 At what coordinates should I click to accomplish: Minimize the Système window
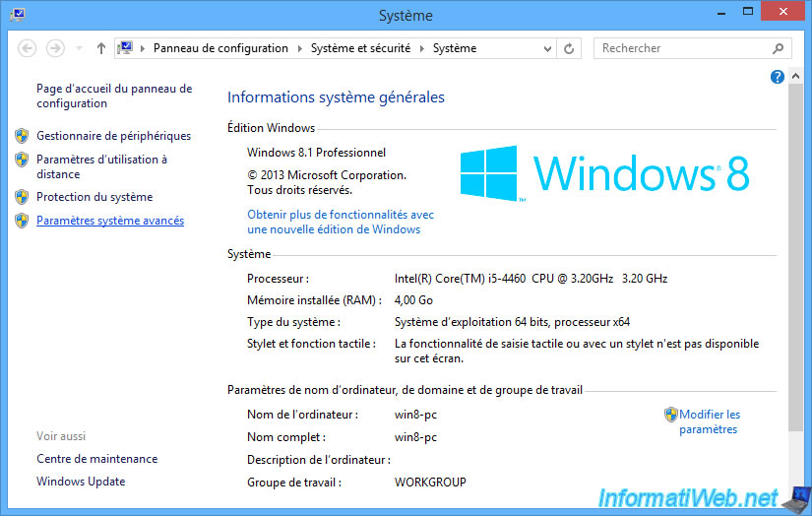pyautogui.click(x=721, y=12)
